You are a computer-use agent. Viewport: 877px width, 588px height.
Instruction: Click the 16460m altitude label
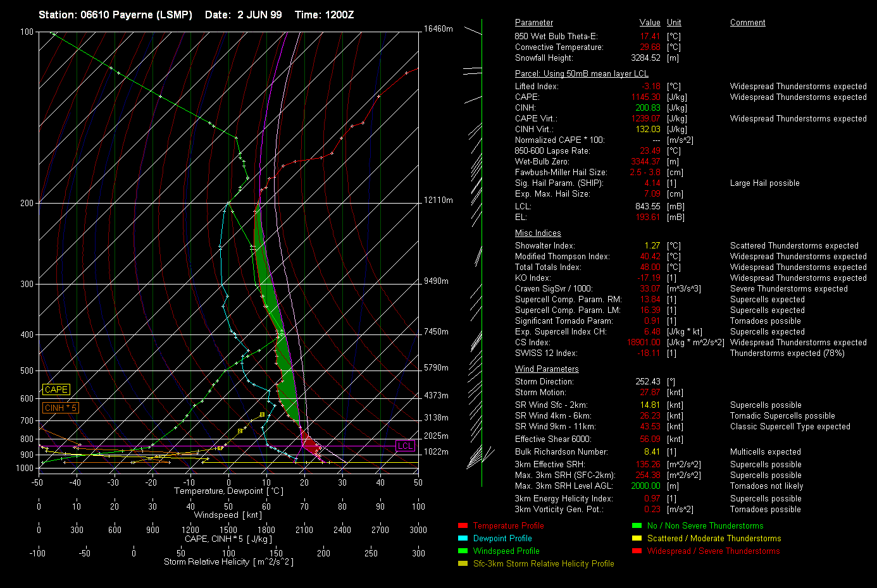438,29
